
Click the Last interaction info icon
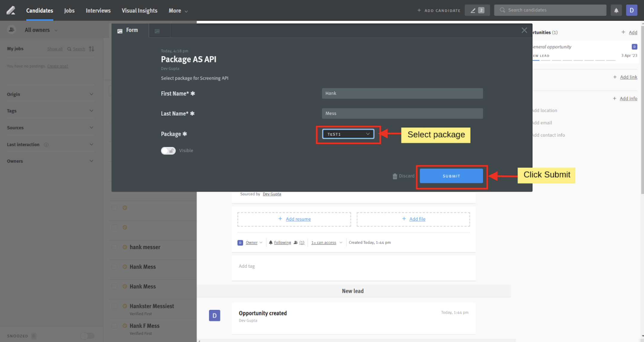46,145
